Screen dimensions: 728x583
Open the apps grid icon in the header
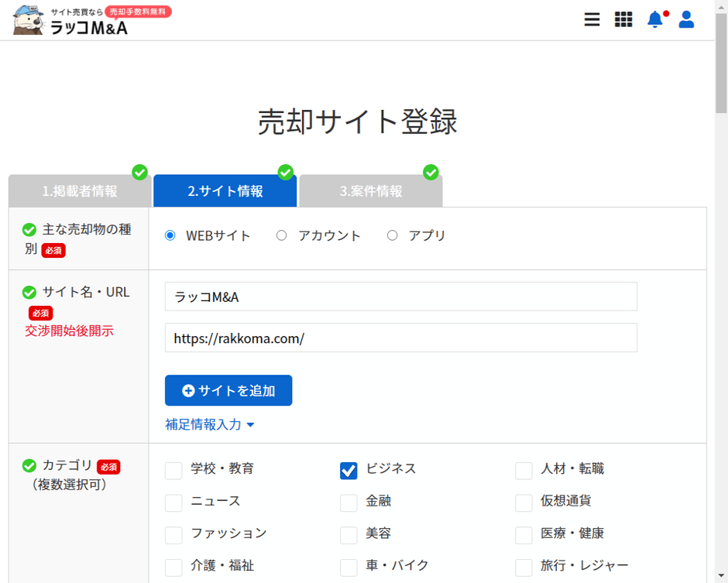[623, 19]
